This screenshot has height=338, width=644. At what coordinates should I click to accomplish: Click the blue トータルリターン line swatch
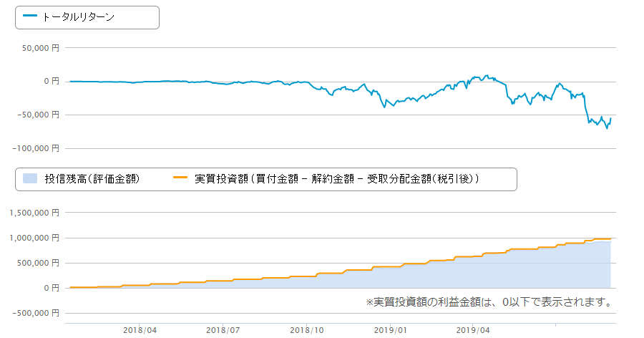tap(30, 16)
